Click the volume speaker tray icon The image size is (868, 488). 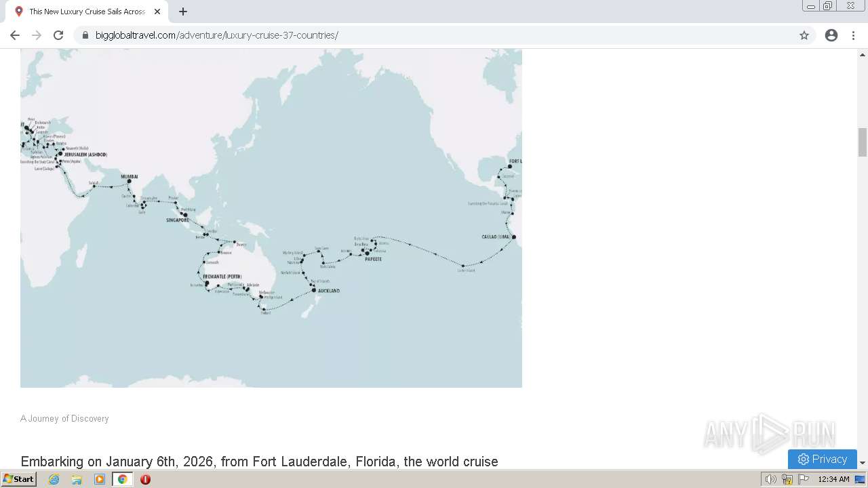[x=770, y=479]
